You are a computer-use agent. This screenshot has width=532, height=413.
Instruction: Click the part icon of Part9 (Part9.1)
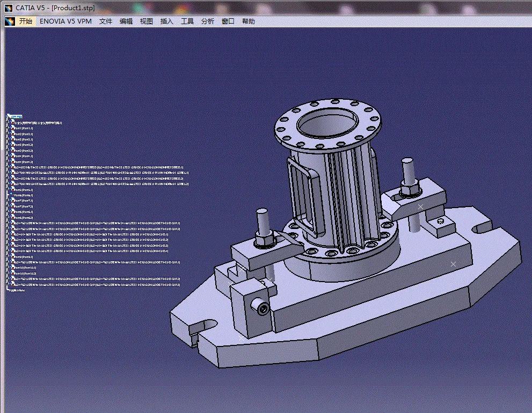point(12,256)
